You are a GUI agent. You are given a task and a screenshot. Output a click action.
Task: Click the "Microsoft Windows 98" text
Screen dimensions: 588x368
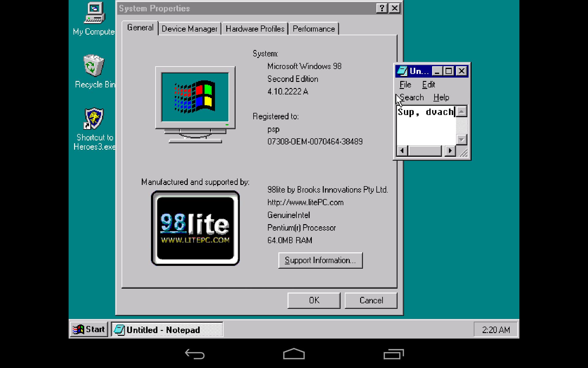pos(304,66)
